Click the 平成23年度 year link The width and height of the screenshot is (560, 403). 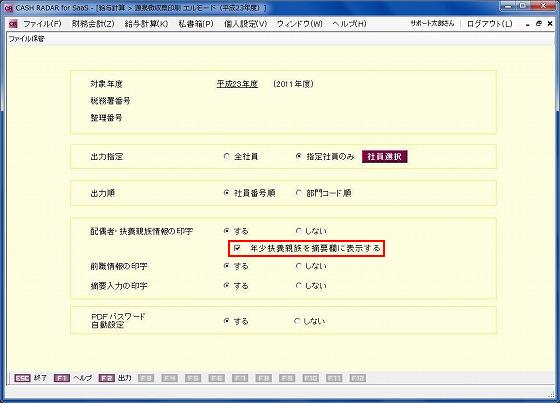(x=237, y=84)
